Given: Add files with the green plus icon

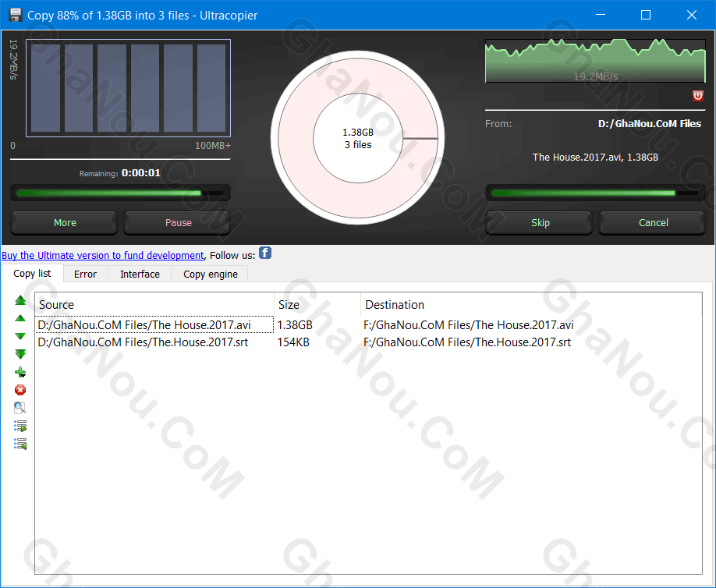Looking at the screenshot, I should [20, 372].
